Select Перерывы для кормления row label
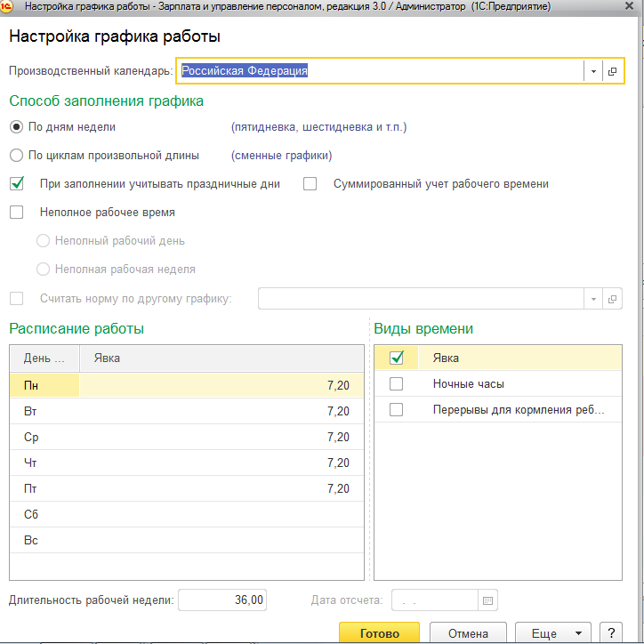The image size is (644, 644). point(519,410)
